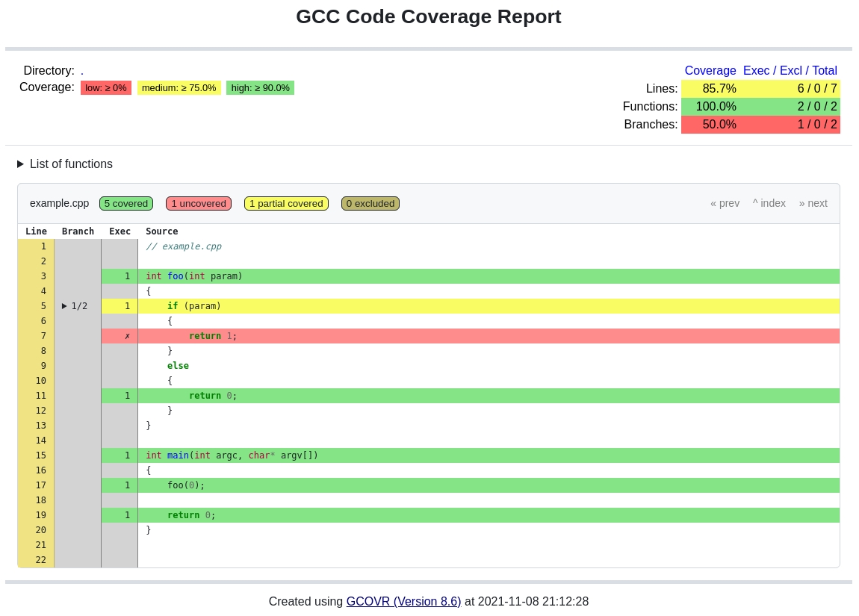Follow the GCOVR (Version 8.6) link

coord(403,601)
